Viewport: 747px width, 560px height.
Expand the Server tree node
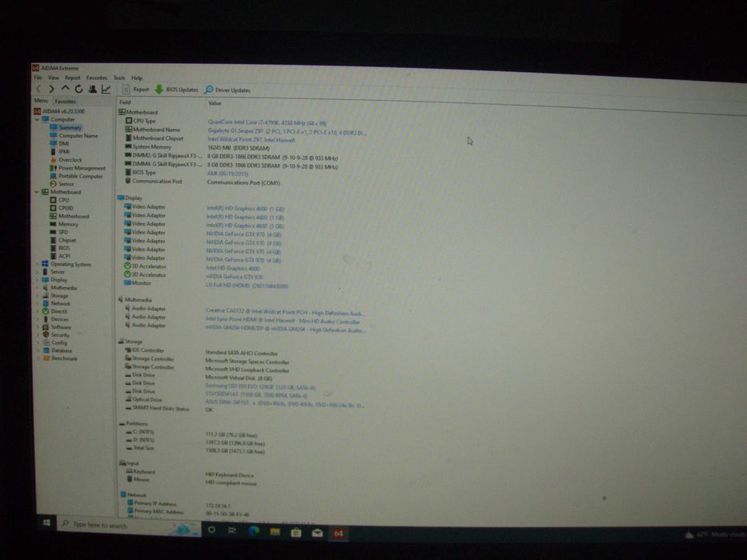(37, 272)
